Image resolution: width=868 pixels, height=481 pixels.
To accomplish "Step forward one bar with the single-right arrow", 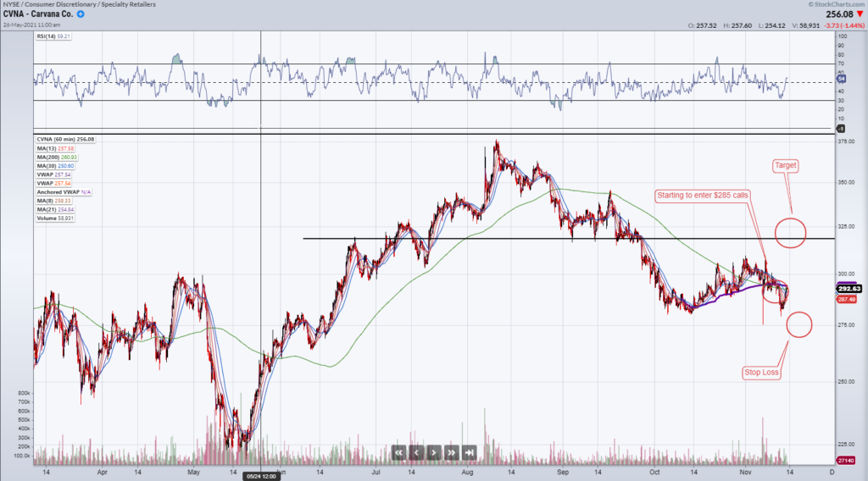I will tap(434, 453).
